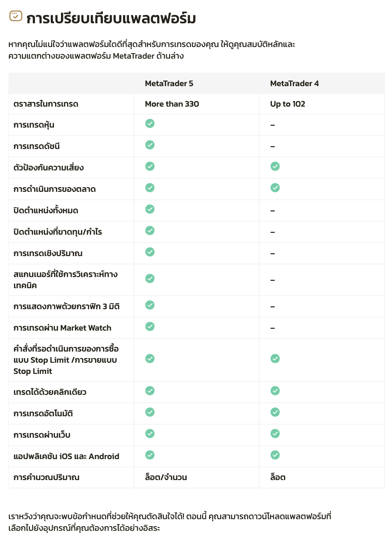This screenshot has width=392, height=542.
Task: Click MetaTrader 5 checkmark for ปิดตำแหน่งทั้งหมด
Action: coord(150,209)
